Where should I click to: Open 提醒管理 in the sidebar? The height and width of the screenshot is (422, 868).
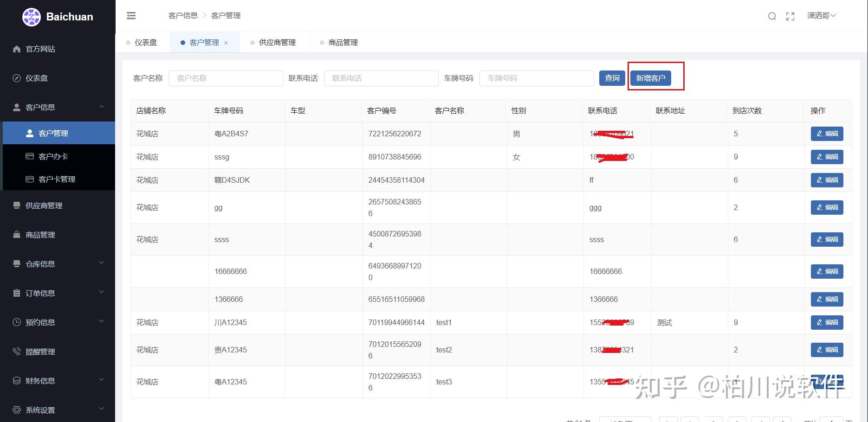58,352
